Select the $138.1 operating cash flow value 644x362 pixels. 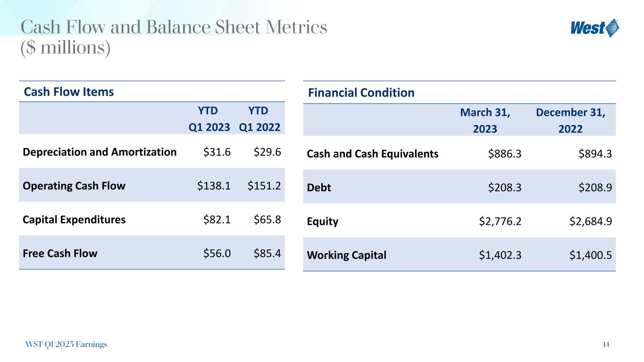214,186
